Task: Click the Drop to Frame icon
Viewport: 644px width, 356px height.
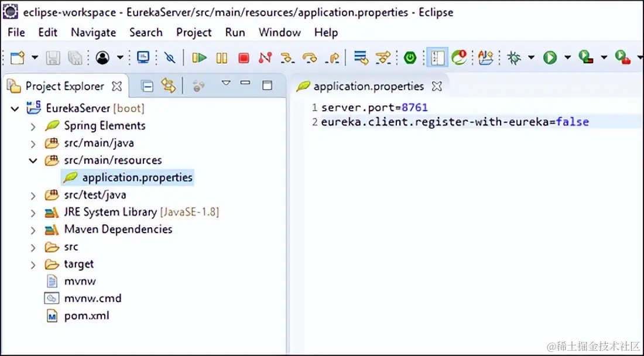Action: point(361,57)
